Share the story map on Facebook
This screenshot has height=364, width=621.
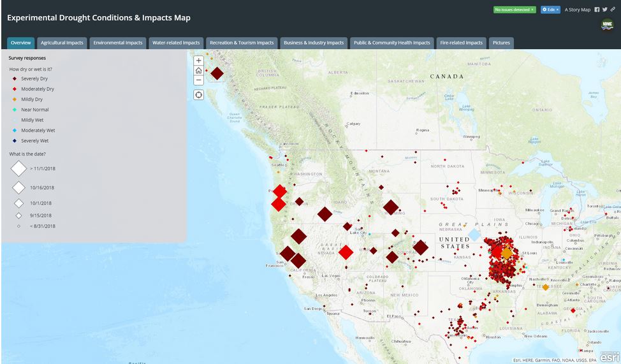(597, 10)
